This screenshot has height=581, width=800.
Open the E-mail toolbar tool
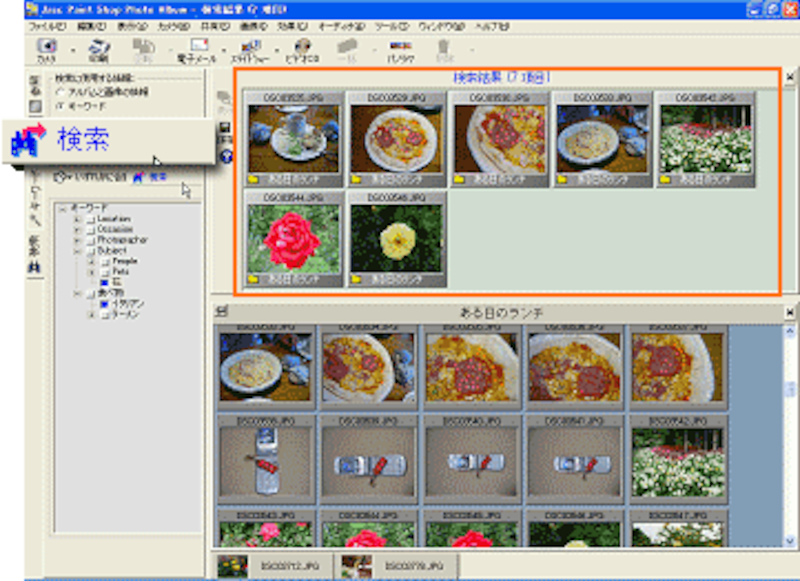coord(198,48)
